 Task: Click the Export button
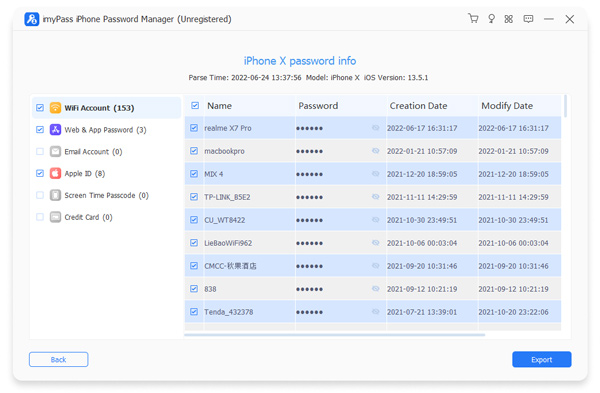coord(541,359)
